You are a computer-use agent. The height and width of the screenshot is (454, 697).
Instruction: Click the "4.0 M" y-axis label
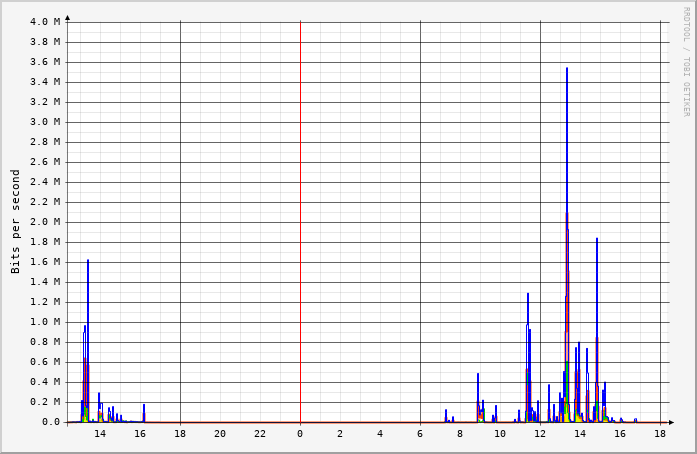pos(45,22)
